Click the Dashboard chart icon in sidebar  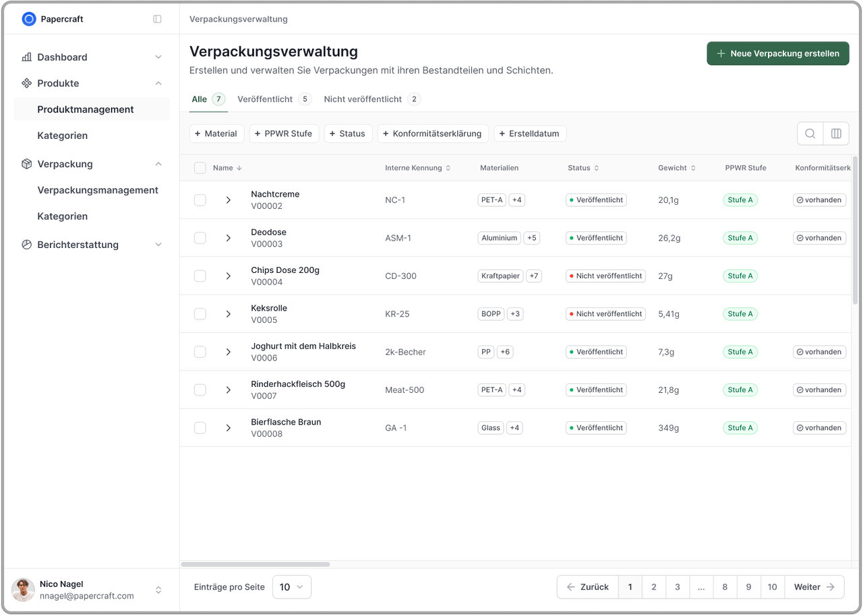click(x=27, y=57)
